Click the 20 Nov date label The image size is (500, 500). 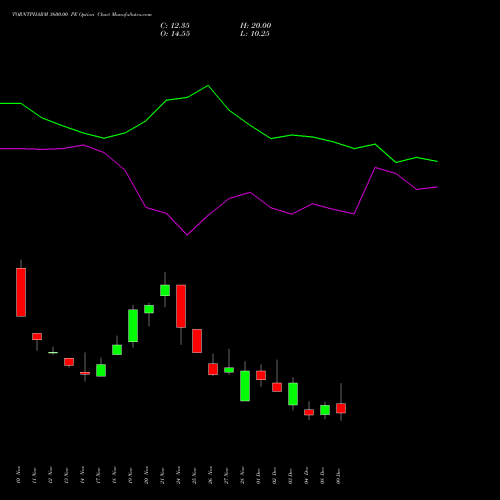(146, 475)
